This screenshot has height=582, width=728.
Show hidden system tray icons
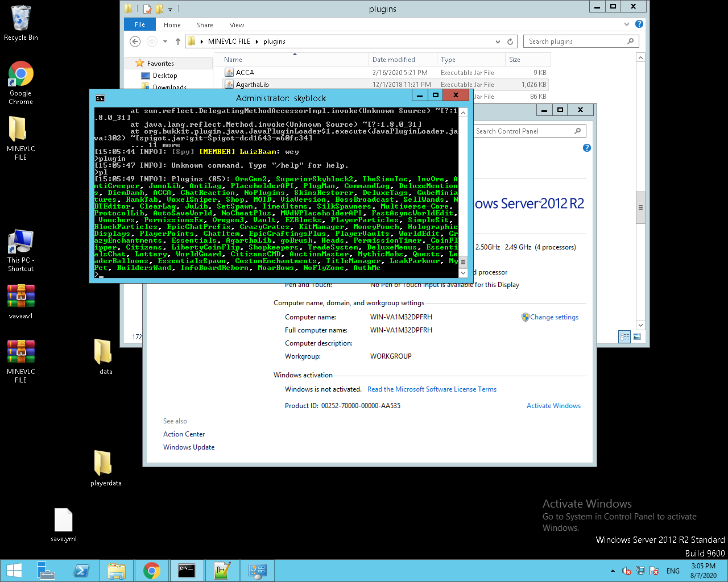(x=613, y=571)
